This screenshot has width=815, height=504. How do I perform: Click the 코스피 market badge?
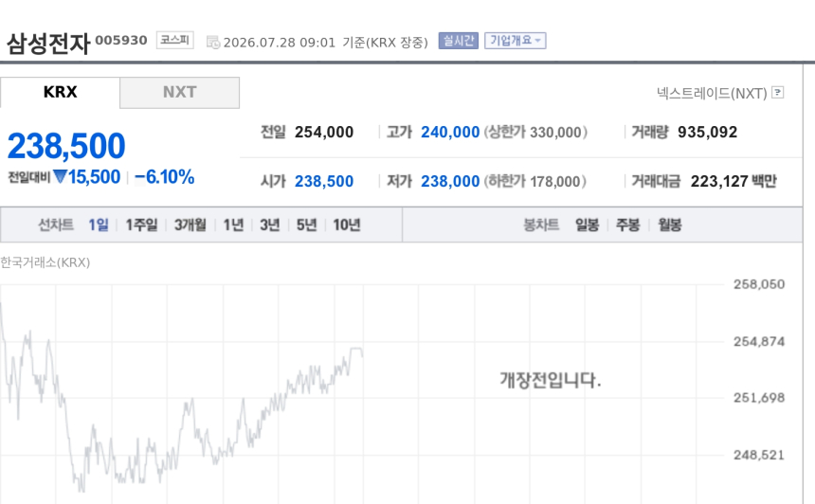coord(175,40)
